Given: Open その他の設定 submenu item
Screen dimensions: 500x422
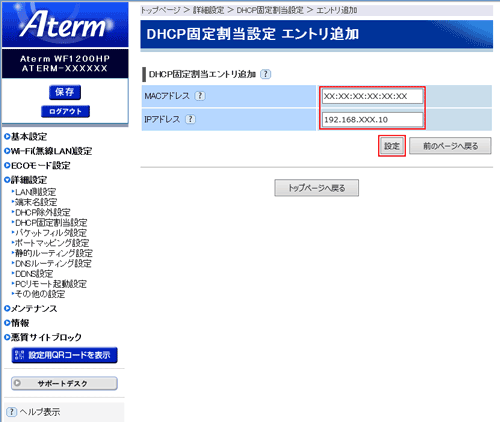Looking at the screenshot, I should point(38,294).
